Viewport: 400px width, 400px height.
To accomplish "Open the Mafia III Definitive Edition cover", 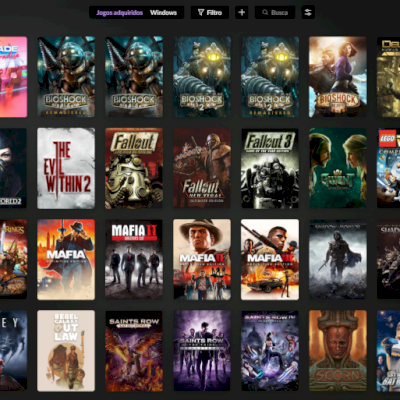I will point(270,259).
